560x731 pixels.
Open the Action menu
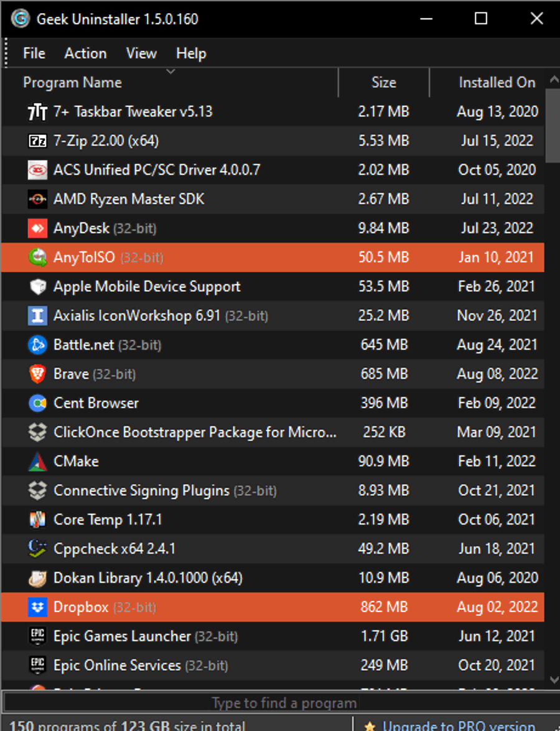click(x=85, y=53)
